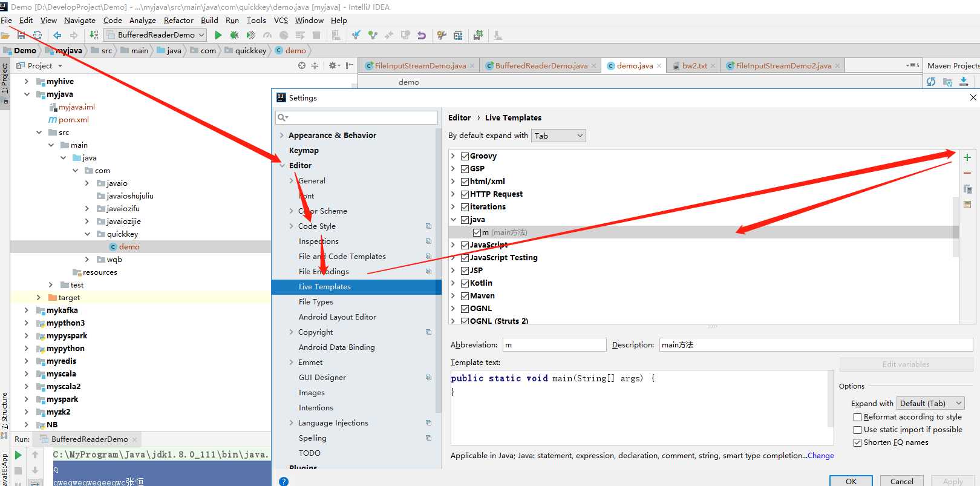Click the Scroll from Source target icon
This screenshot has width=980, height=486.
coord(302,65)
